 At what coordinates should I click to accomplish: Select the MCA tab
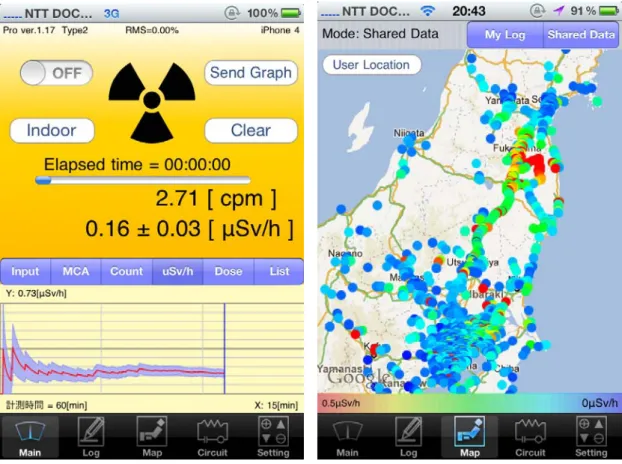click(76, 272)
